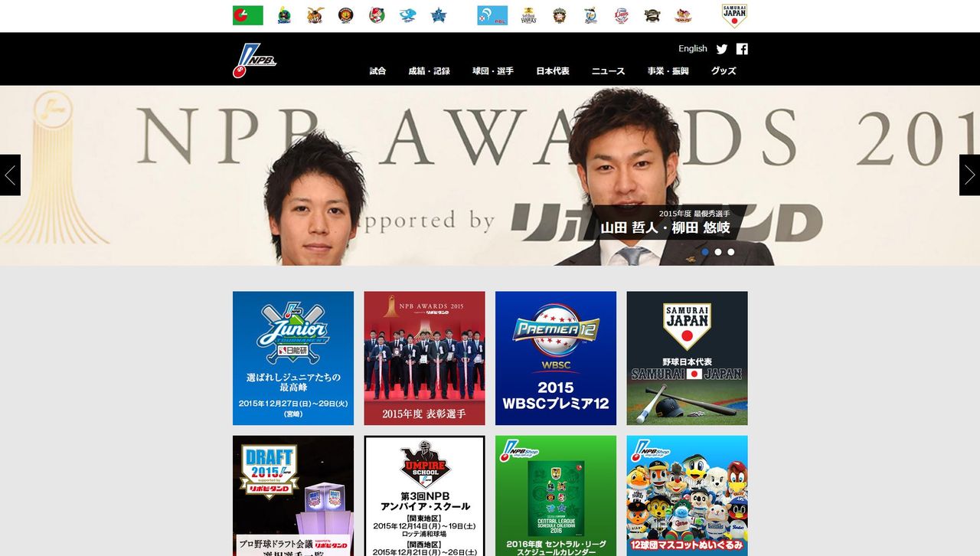
Task: Go to NPB home via header logo
Action: click(x=254, y=59)
